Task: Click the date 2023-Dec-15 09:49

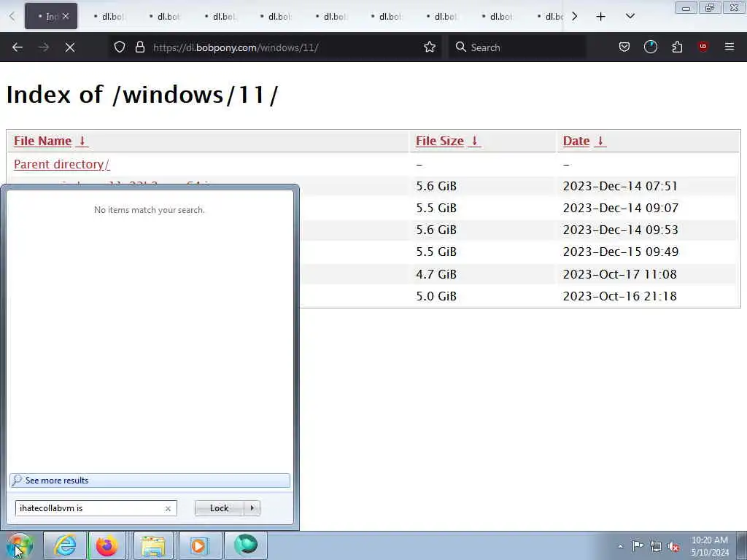Action: click(620, 252)
